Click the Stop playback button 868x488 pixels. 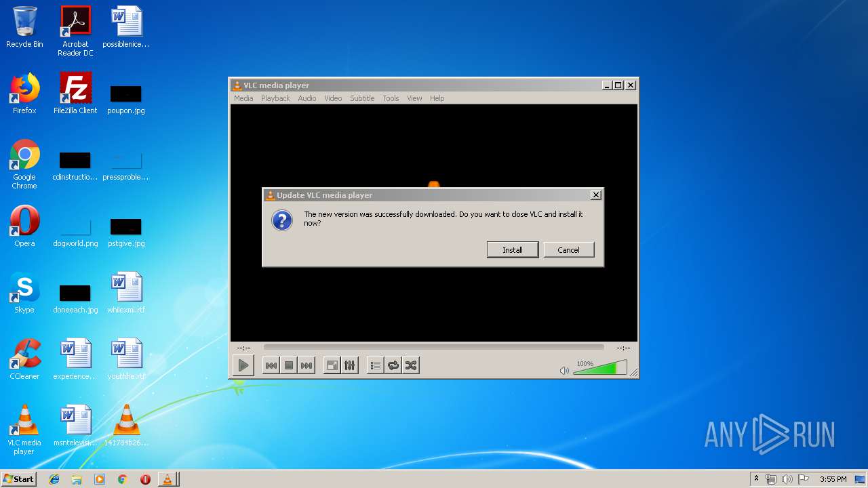coord(289,365)
